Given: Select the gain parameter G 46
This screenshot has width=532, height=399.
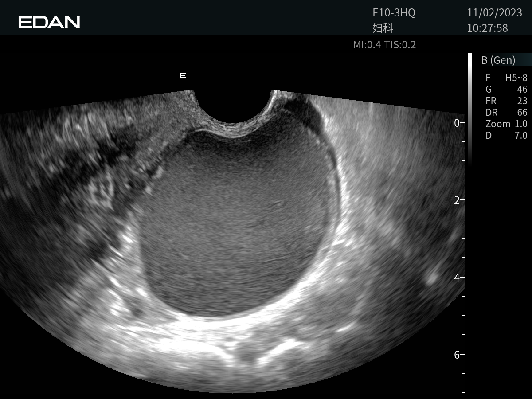Looking at the screenshot, I should coord(506,90).
